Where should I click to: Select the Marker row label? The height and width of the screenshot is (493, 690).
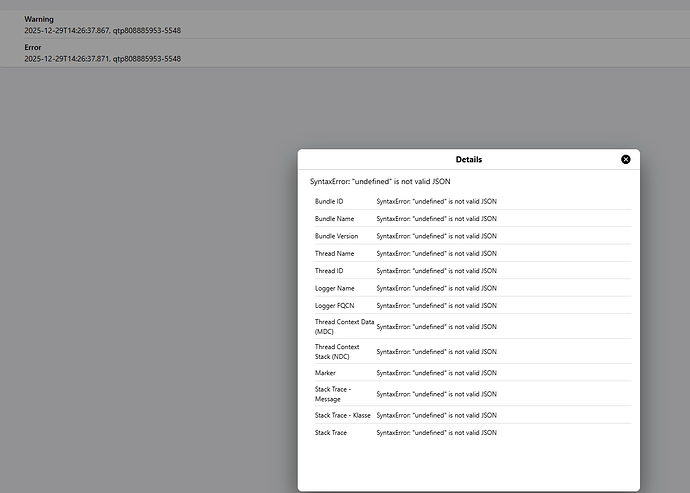pyautogui.click(x=326, y=372)
